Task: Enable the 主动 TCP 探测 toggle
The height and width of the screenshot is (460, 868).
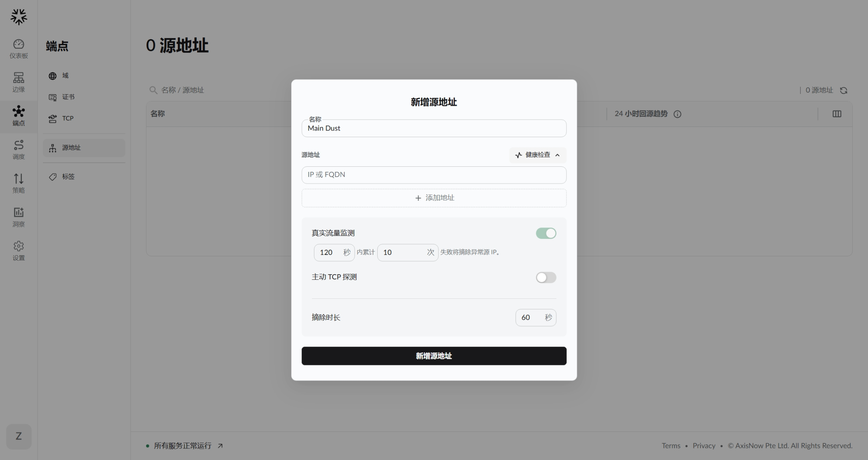Action: pos(546,278)
